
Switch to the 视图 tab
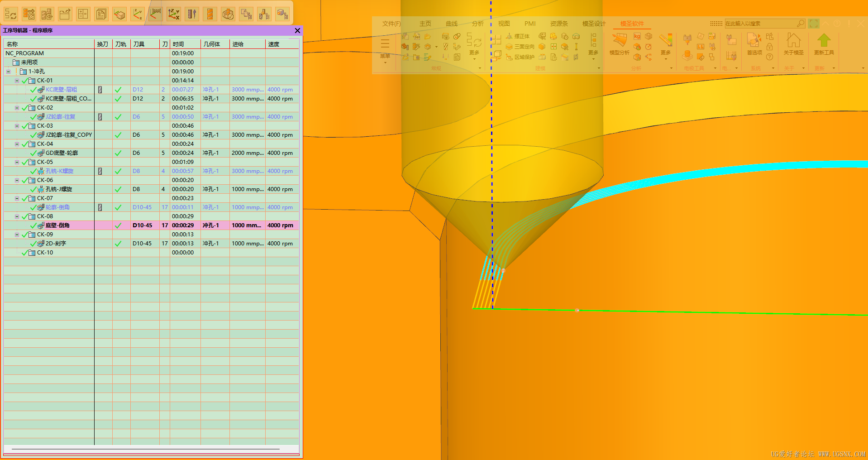click(x=504, y=24)
